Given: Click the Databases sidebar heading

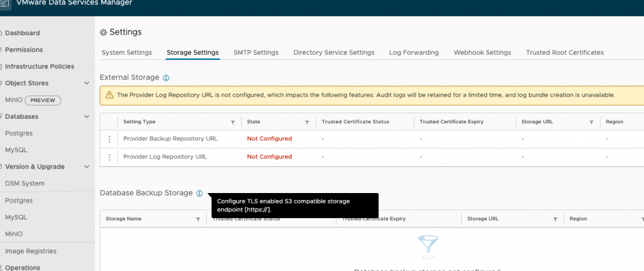Looking at the screenshot, I should click(x=21, y=116).
